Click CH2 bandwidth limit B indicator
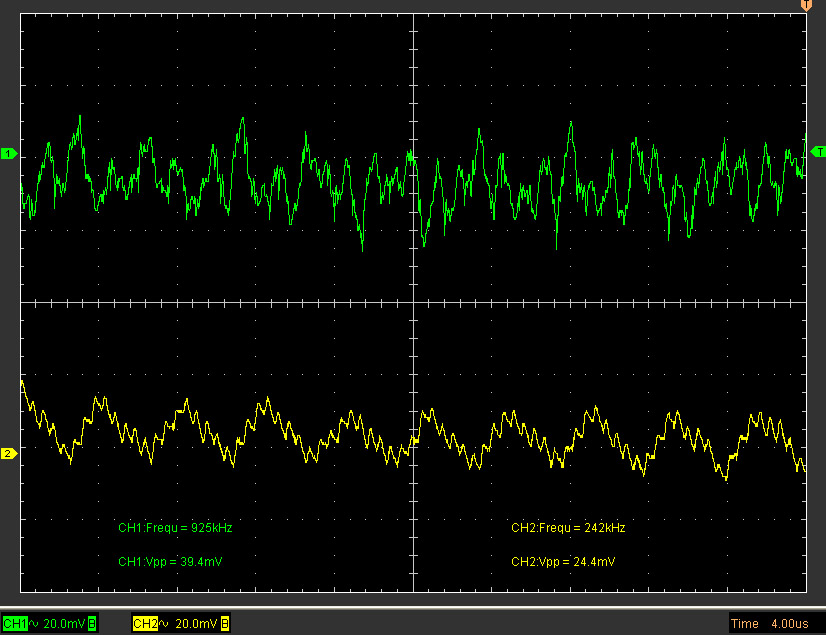The width and height of the screenshot is (826, 635). click(224, 624)
